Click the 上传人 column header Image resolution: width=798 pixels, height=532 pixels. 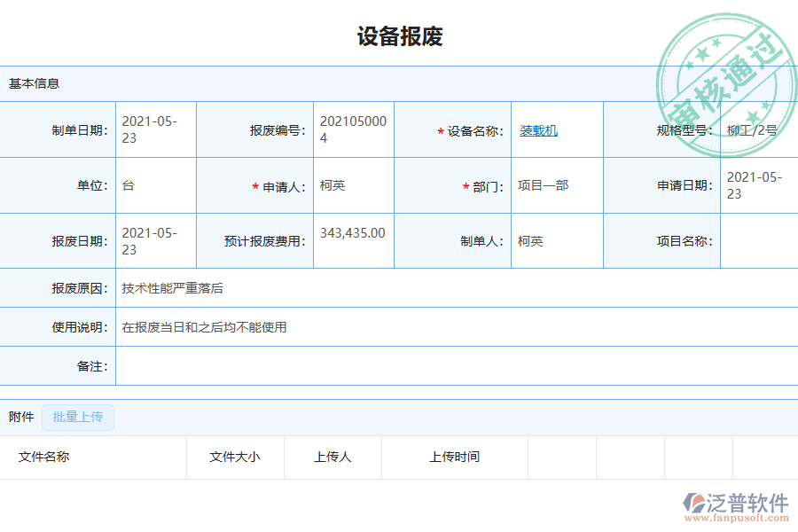(332, 458)
